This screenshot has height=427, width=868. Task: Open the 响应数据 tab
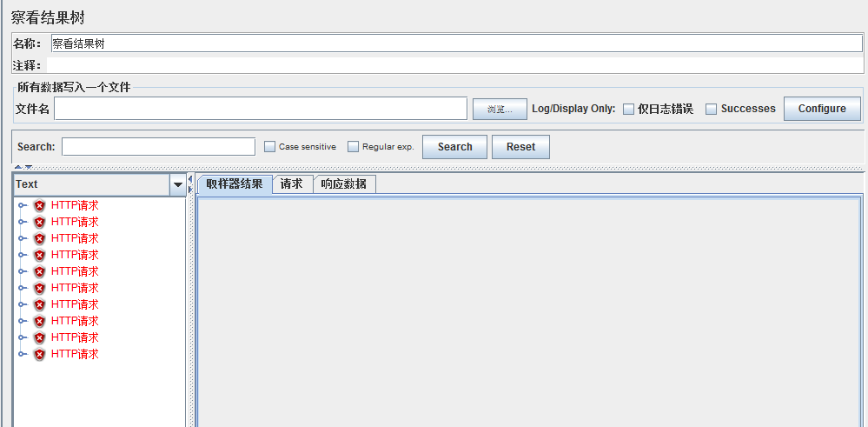tap(343, 183)
